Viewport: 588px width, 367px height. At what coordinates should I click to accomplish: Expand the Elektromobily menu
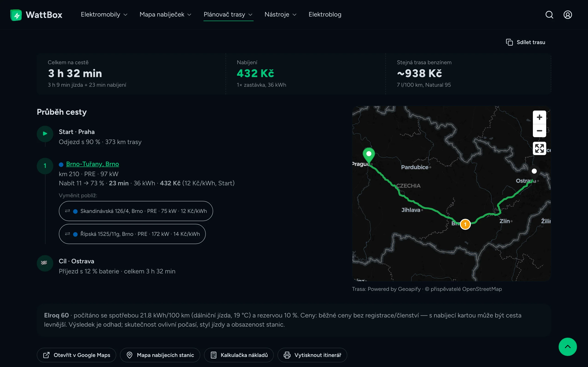(104, 14)
